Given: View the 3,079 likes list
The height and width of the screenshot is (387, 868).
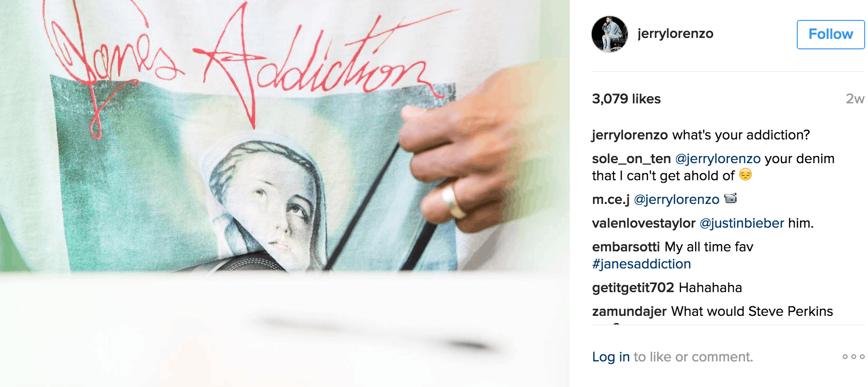Looking at the screenshot, I should coord(626,99).
